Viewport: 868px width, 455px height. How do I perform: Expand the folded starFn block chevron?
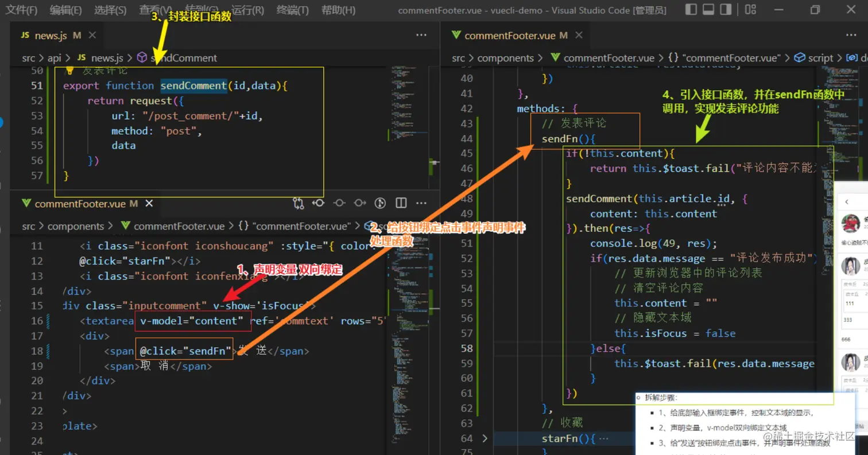click(486, 438)
